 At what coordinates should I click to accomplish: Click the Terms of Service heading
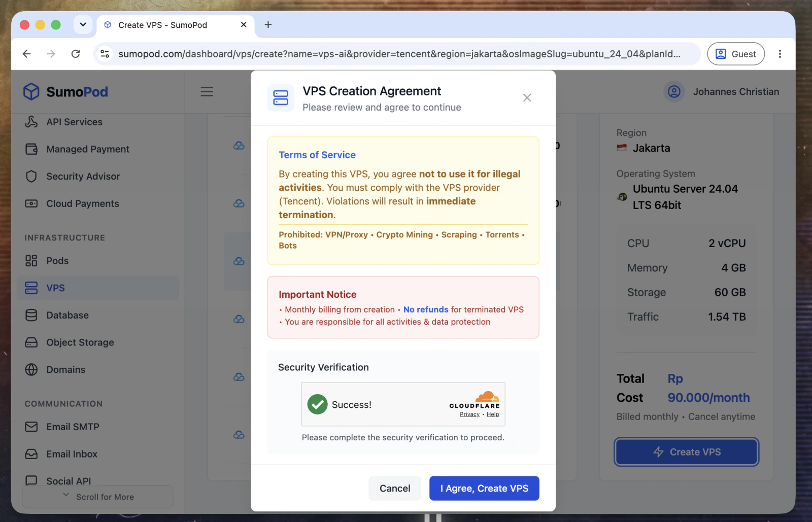pyautogui.click(x=317, y=155)
